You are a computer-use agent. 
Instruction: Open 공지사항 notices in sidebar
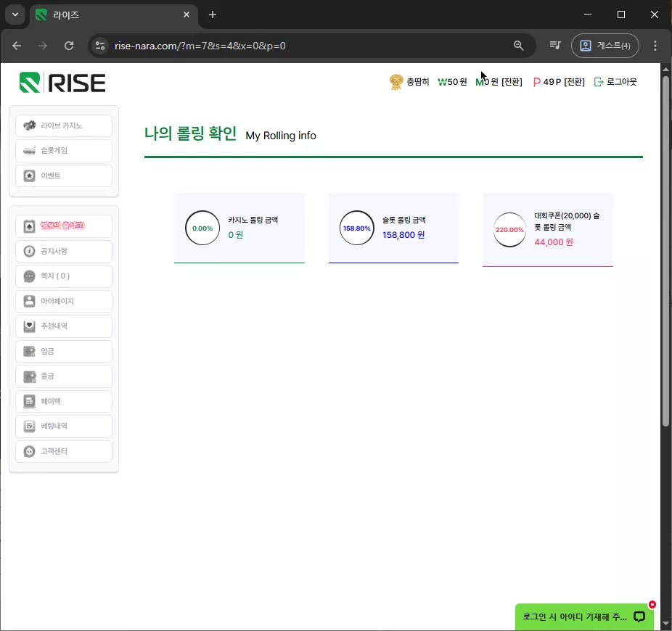(x=64, y=251)
